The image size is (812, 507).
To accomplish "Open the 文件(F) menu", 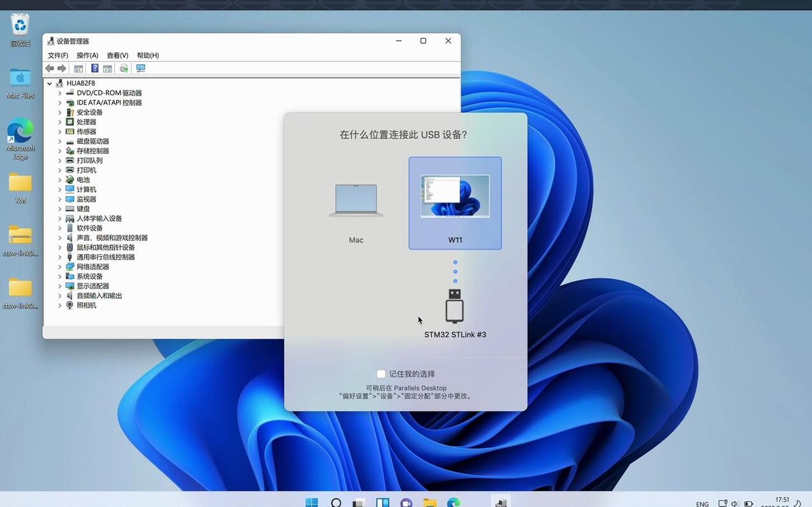I will coord(58,55).
